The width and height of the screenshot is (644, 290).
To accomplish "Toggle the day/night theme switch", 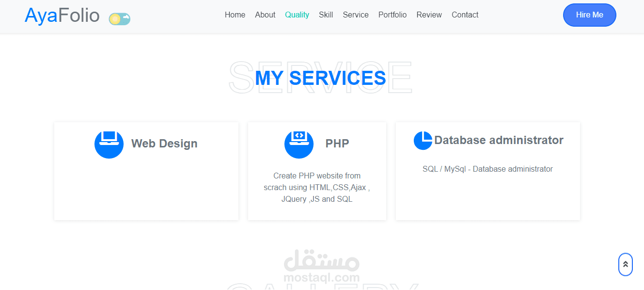I will (x=120, y=19).
